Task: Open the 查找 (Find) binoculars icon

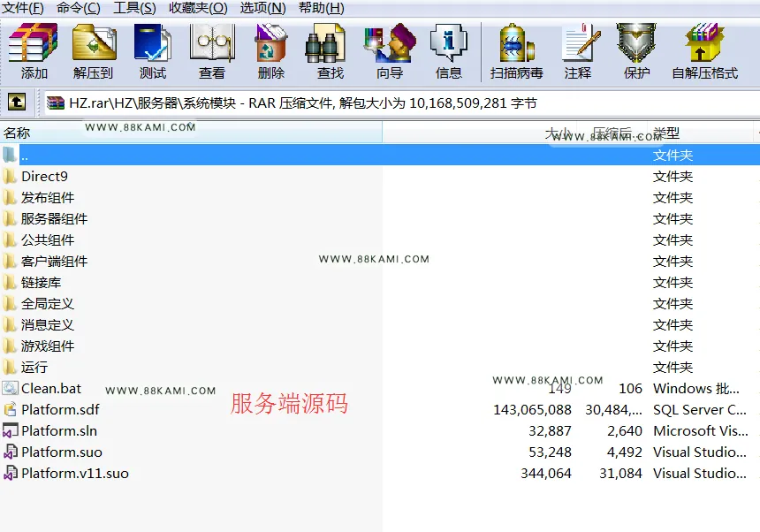Action: pyautogui.click(x=331, y=51)
